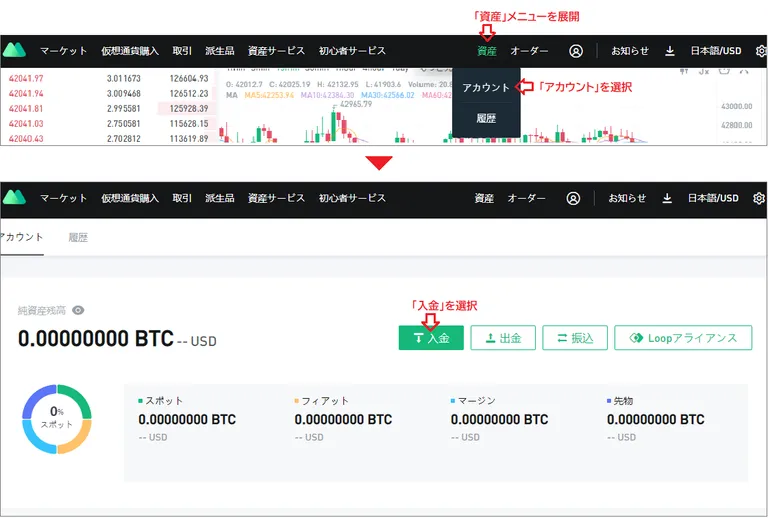Viewport: 768px width, 518px height.
Task: Select 履歴 in the dropdown menu
Action: point(486,118)
